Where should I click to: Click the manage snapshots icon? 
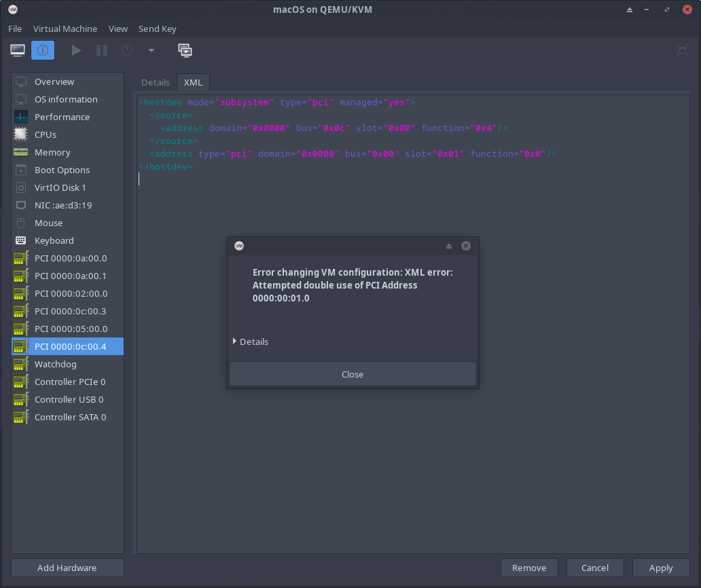point(185,50)
